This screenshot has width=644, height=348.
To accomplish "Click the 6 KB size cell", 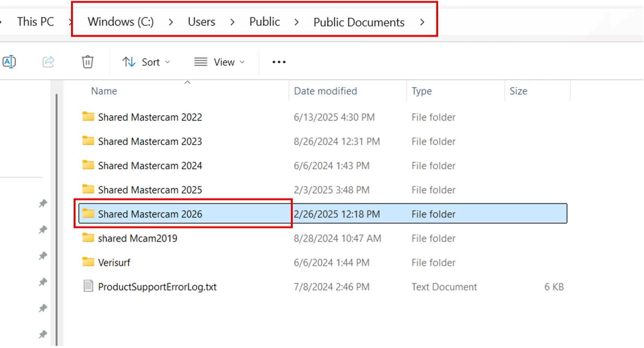I will [x=554, y=287].
